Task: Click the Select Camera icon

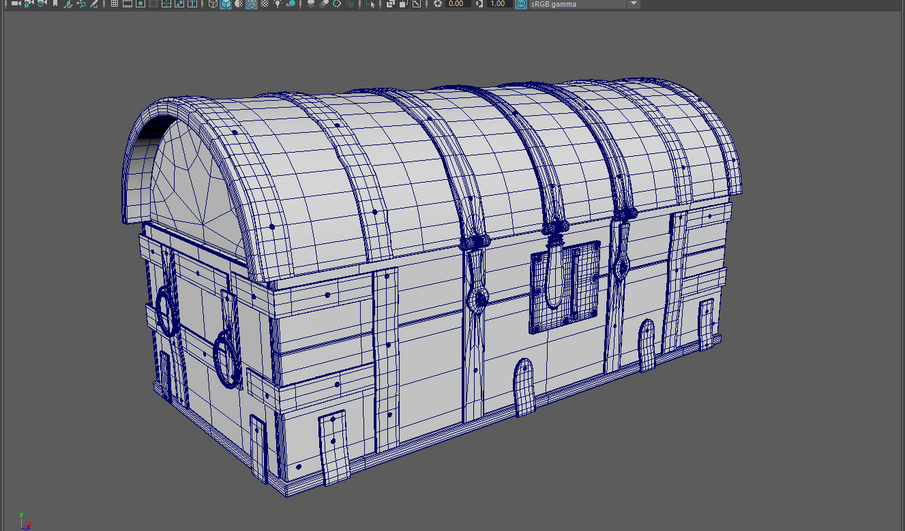Action: pos(15,4)
